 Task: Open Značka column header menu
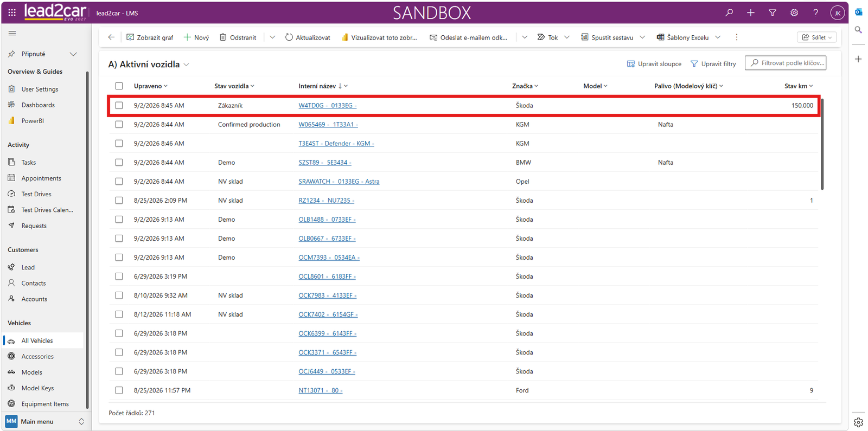(x=525, y=86)
